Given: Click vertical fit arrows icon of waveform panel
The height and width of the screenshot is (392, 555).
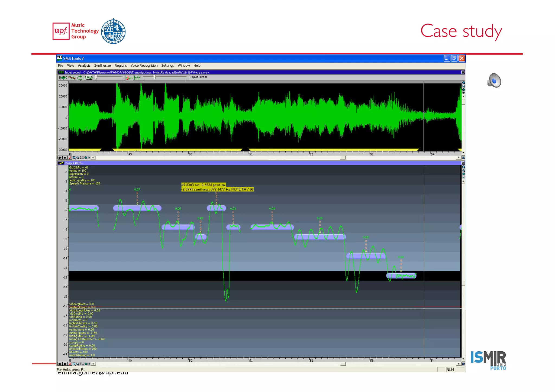Looking at the screenshot, I should [463, 91].
